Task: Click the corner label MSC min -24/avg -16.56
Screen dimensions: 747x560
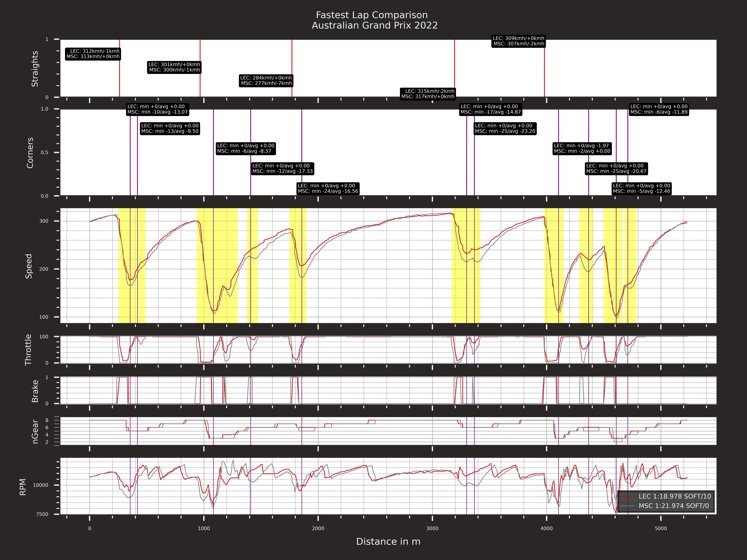Action: (x=328, y=191)
